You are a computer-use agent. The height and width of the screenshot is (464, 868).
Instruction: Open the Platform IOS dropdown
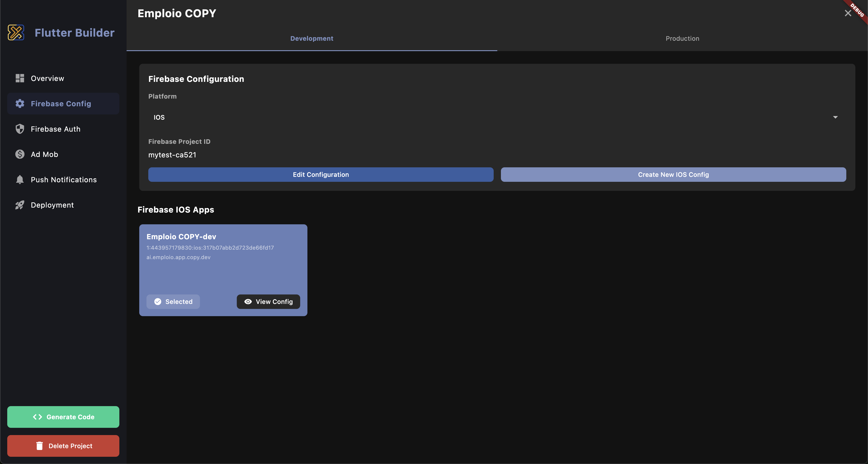click(x=497, y=117)
